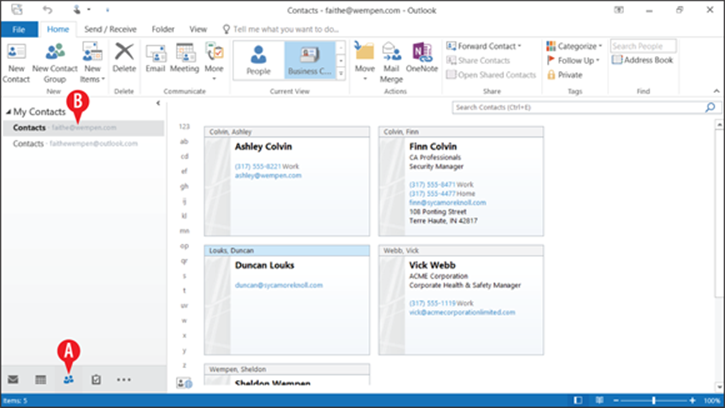Switch to People in navigation bar
725x408 pixels.
pos(68,380)
